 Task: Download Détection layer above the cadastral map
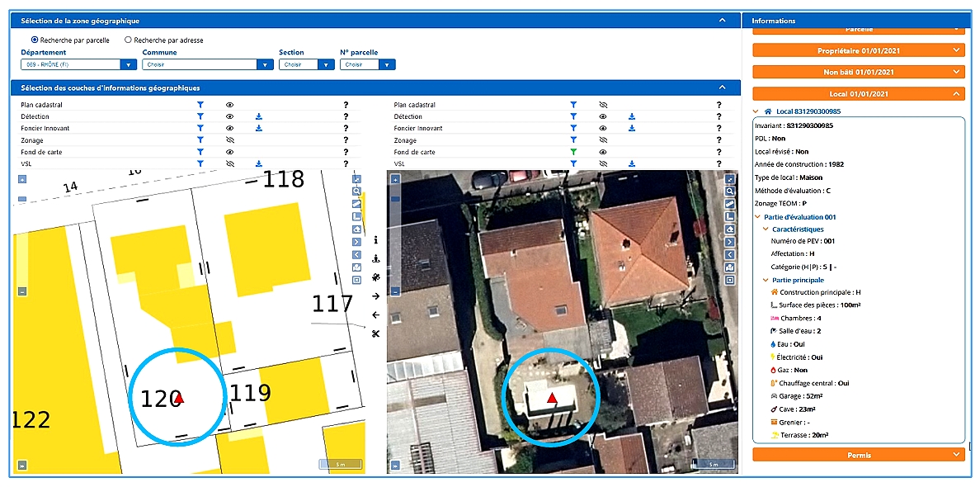(x=259, y=117)
